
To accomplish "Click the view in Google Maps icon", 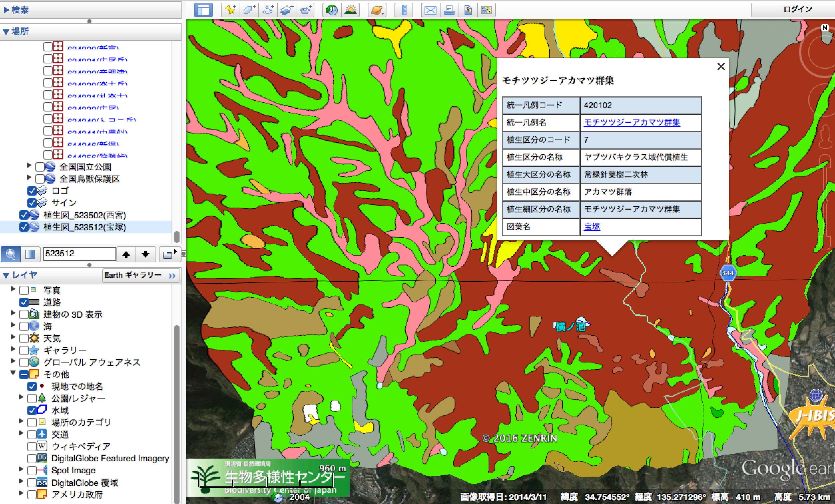I will pyautogui.click(x=486, y=10).
